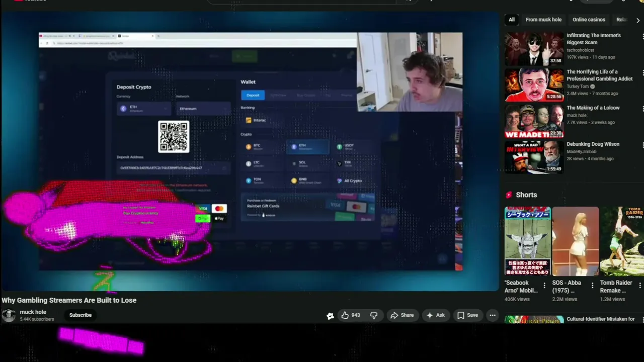The width and height of the screenshot is (644, 362).
Task: Click The Horrifying Life title link
Action: [599, 75]
